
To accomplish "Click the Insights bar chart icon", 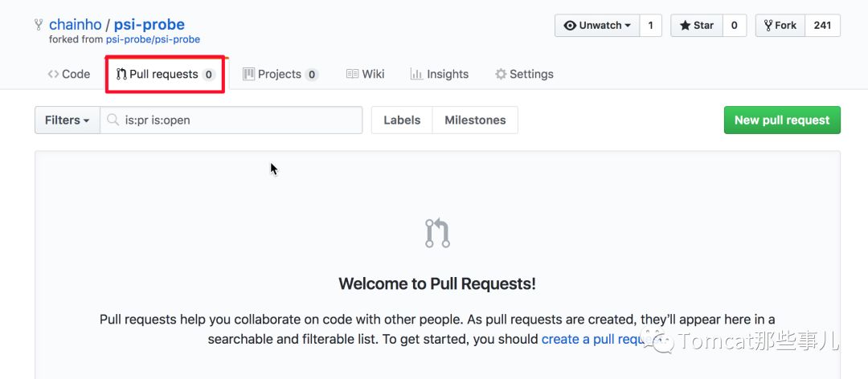I will click(x=416, y=74).
